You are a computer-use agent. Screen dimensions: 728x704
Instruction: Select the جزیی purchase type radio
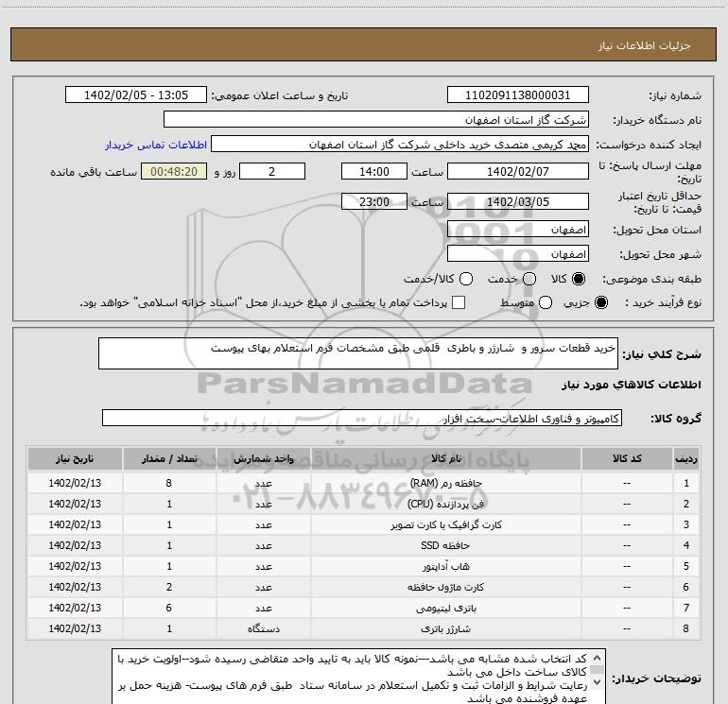(x=600, y=302)
